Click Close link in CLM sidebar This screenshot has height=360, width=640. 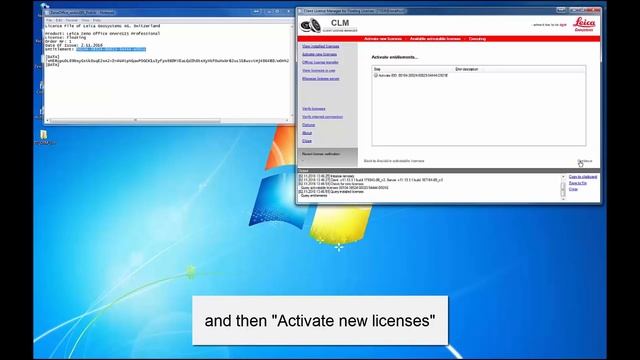[307, 141]
